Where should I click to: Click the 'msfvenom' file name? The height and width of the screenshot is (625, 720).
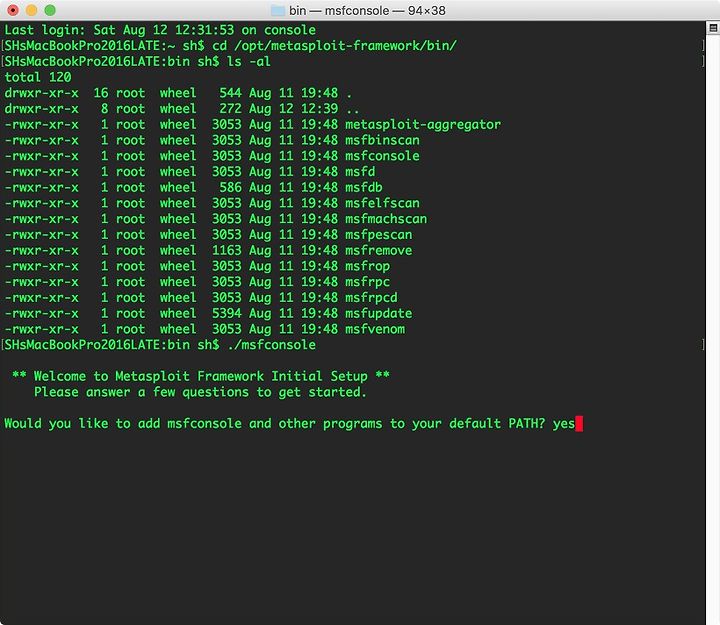coord(375,329)
